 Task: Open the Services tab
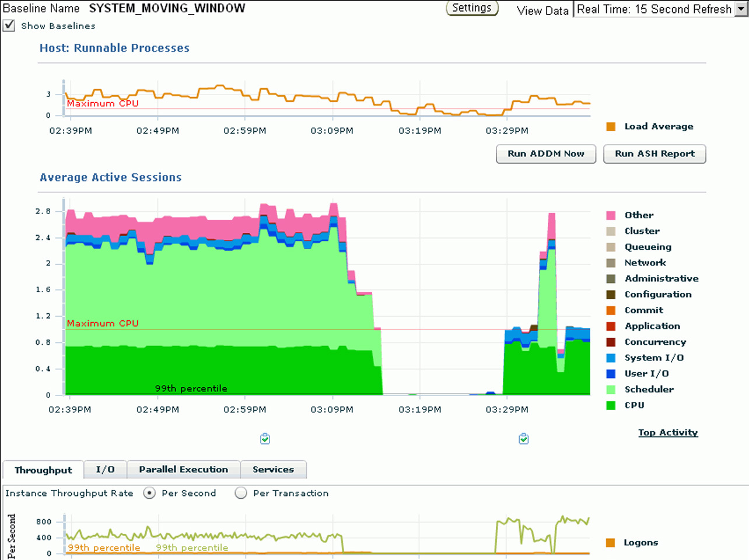[273, 470]
